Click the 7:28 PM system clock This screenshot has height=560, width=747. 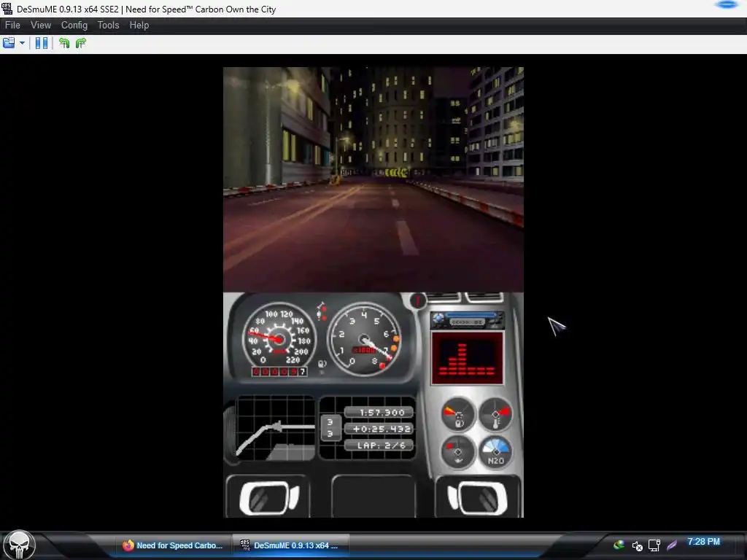click(x=703, y=542)
